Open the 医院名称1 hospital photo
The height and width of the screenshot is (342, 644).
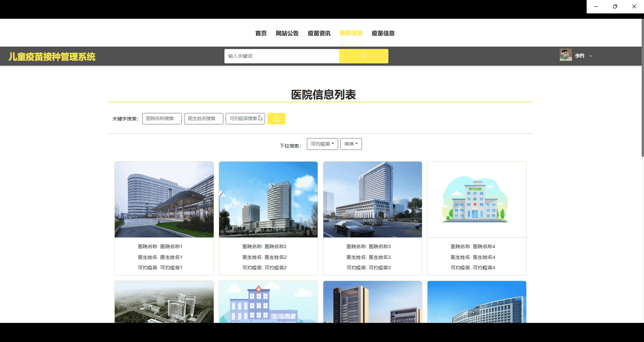[164, 199]
